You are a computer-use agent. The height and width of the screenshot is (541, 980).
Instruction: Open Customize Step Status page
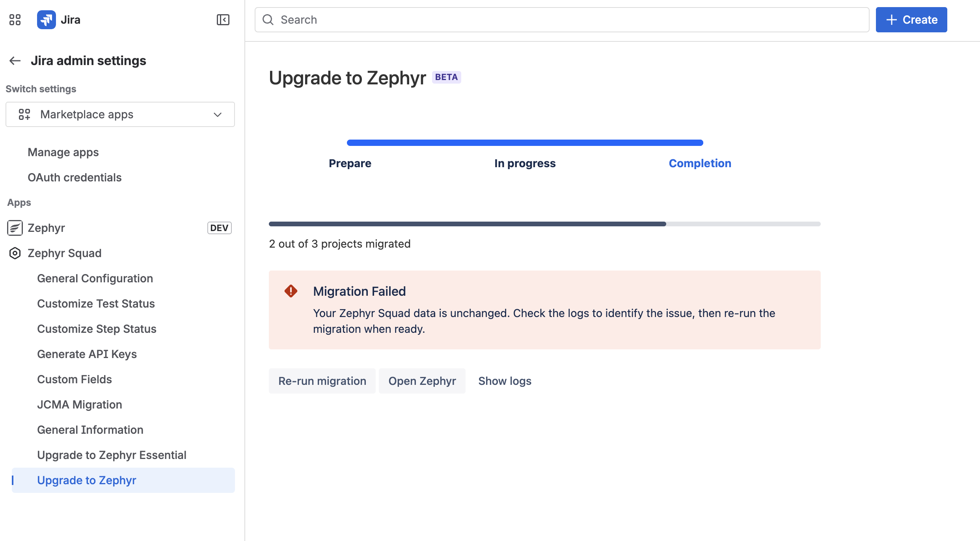pos(97,329)
